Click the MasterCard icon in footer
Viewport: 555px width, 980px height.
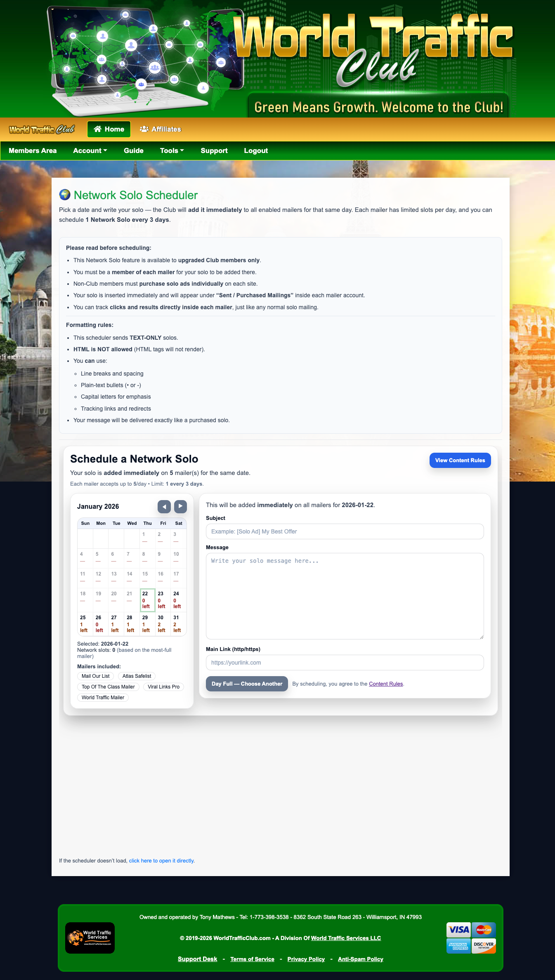click(484, 930)
